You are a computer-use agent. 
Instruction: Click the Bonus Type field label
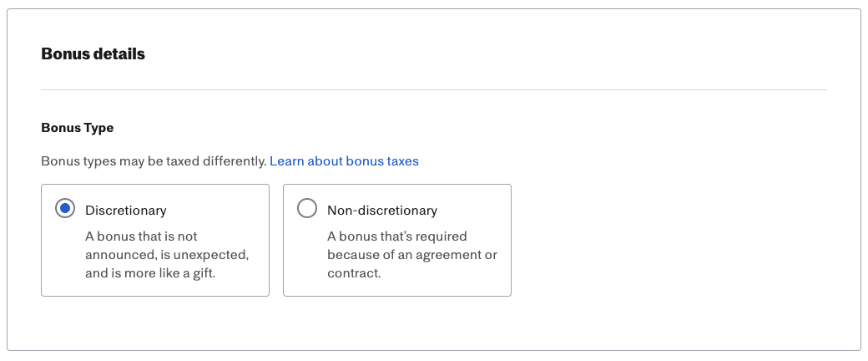tap(78, 128)
